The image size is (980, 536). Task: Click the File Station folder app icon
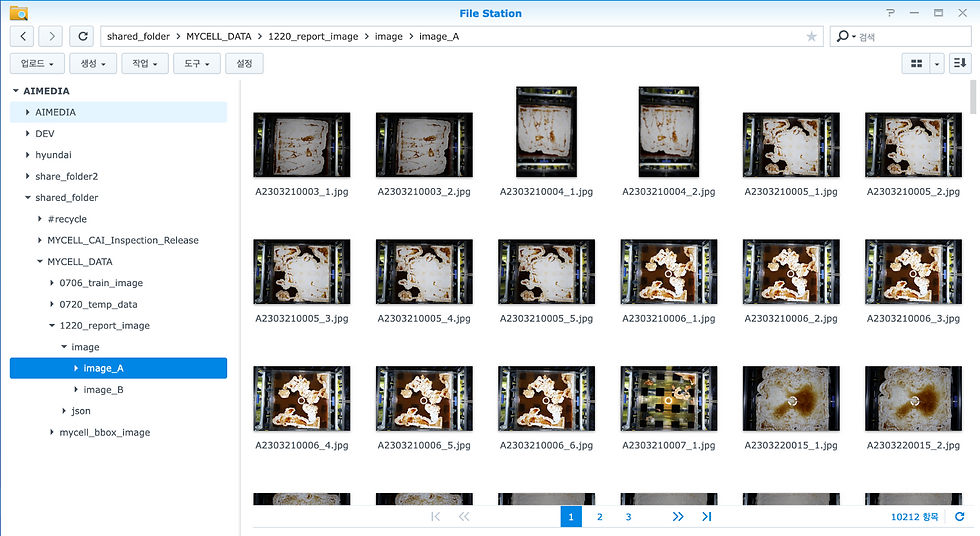point(19,13)
